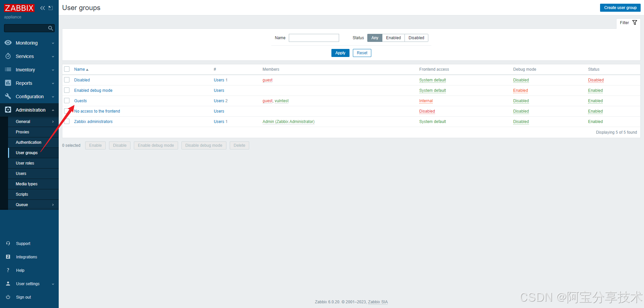
Task: Open the Media types menu item
Action: coord(33,184)
